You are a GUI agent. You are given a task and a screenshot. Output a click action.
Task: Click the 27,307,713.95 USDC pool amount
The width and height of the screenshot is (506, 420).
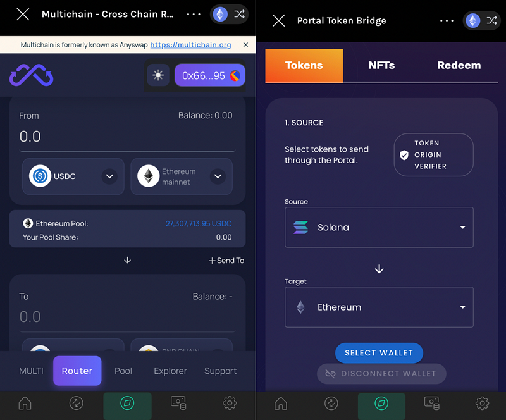pos(199,223)
